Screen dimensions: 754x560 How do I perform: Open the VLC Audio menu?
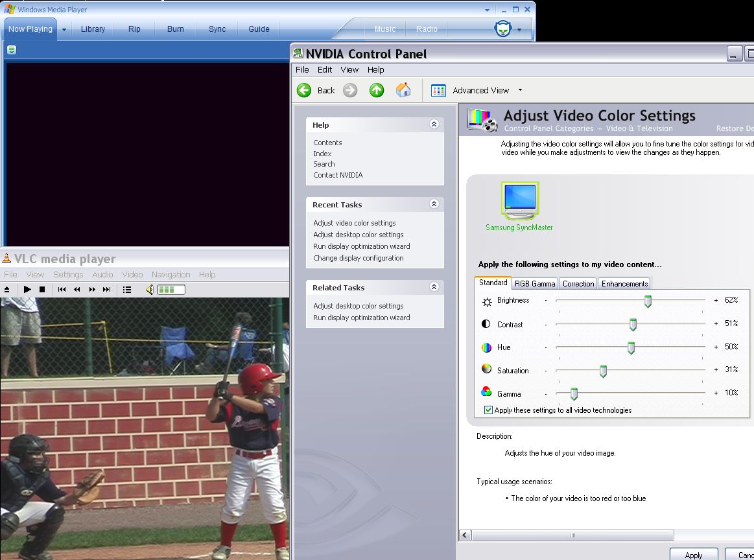point(102,274)
